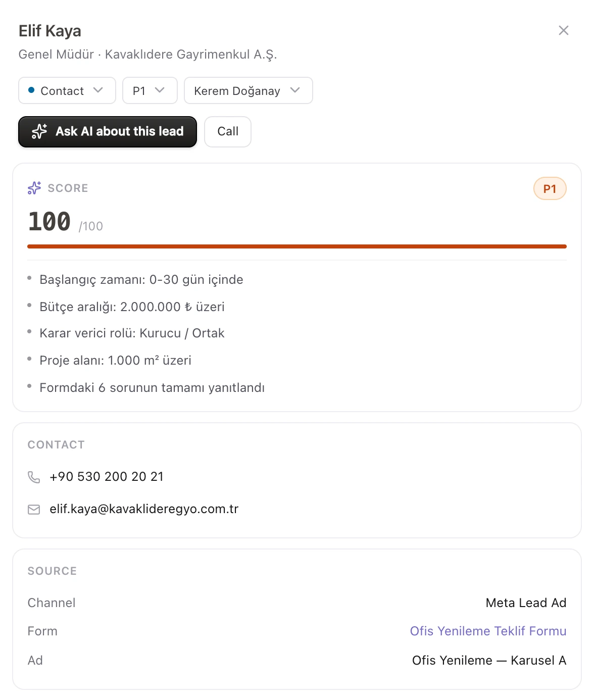Open the Contact status dropdown

(x=67, y=90)
